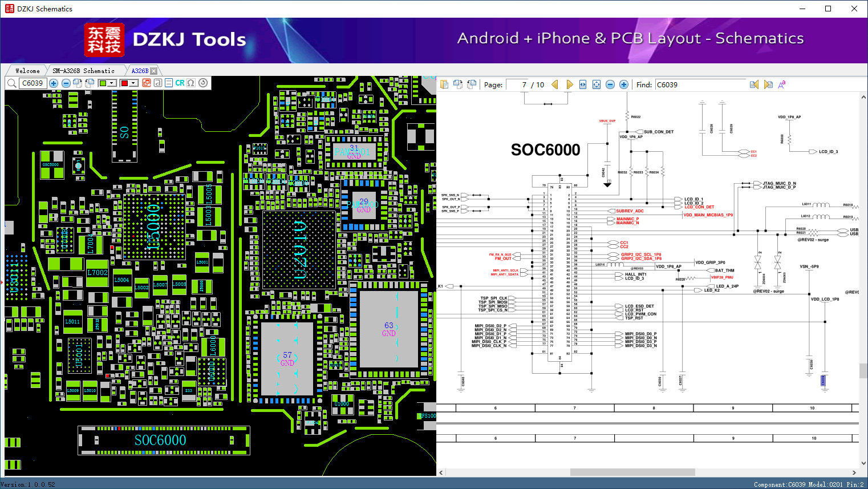Click the omega resistance icon in the PCB toolbar

[191, 83]
